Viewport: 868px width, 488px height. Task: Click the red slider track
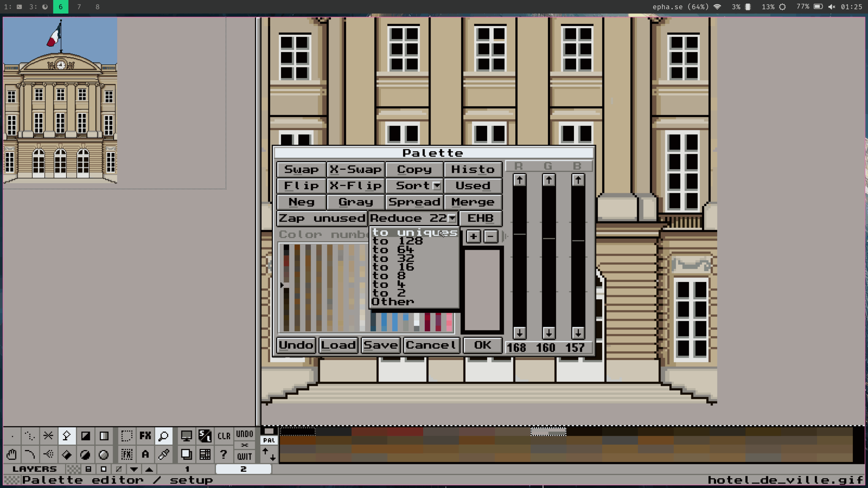point(519,257)
